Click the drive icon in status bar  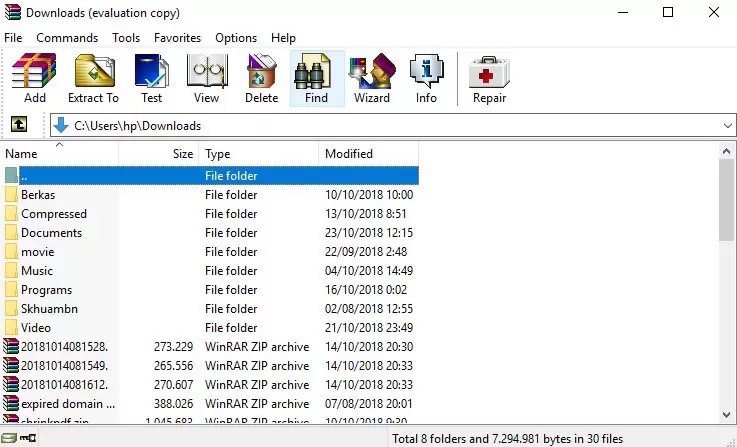(x=9, y=439)
